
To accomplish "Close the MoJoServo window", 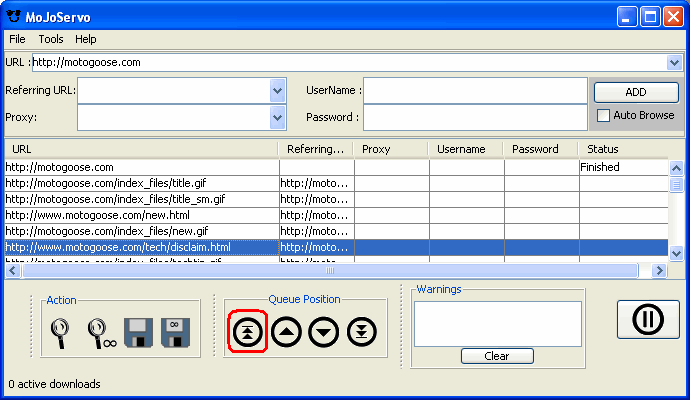I will pyautogui.click(x=673, y=17).
